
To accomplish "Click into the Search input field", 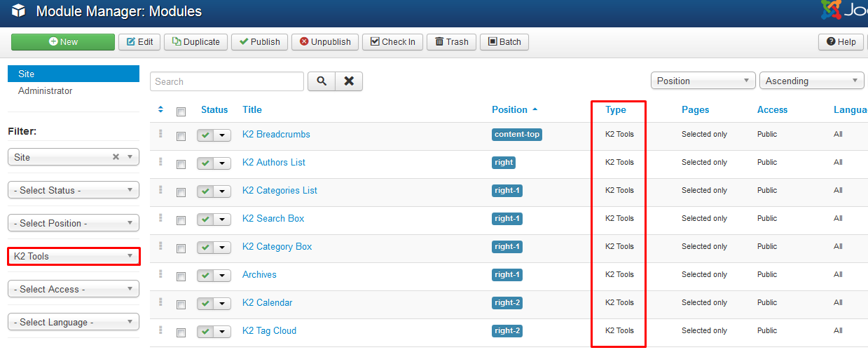I will point(227,81).
